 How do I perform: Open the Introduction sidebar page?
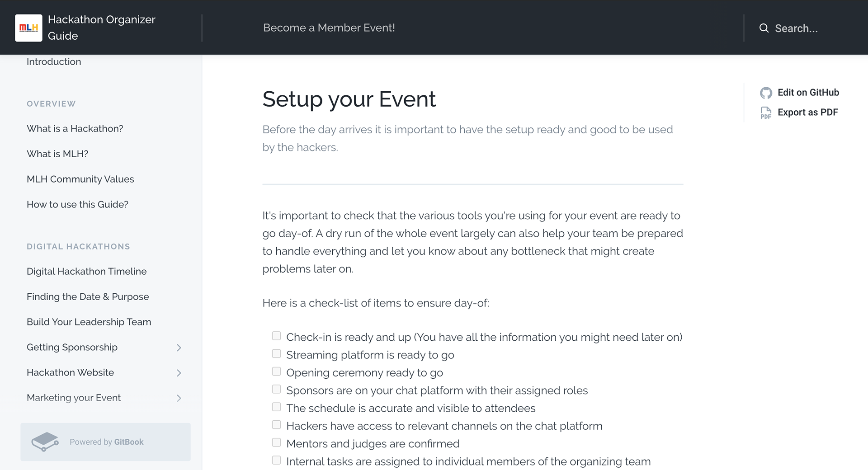click(54, 61)
